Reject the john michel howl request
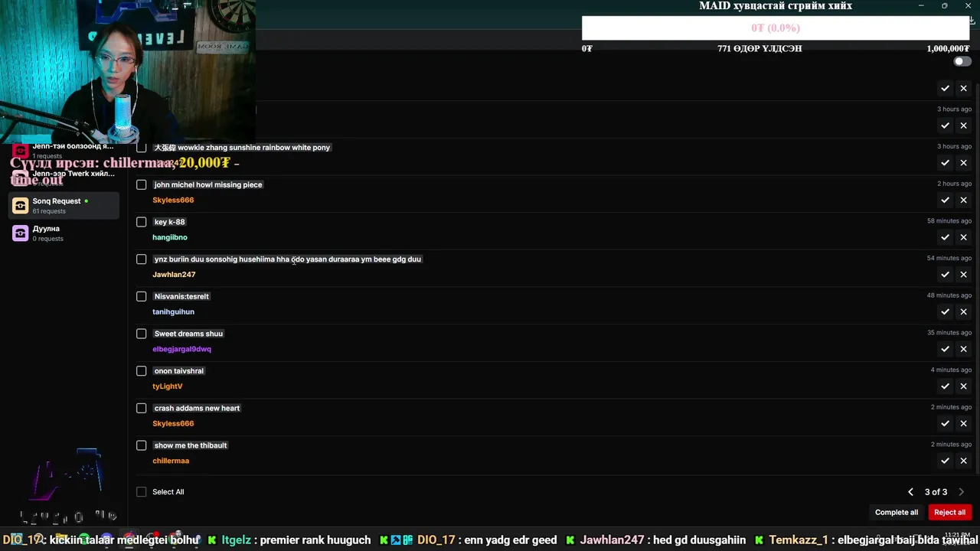The height and width of the screenshot is (551, 980). (963, 200)
